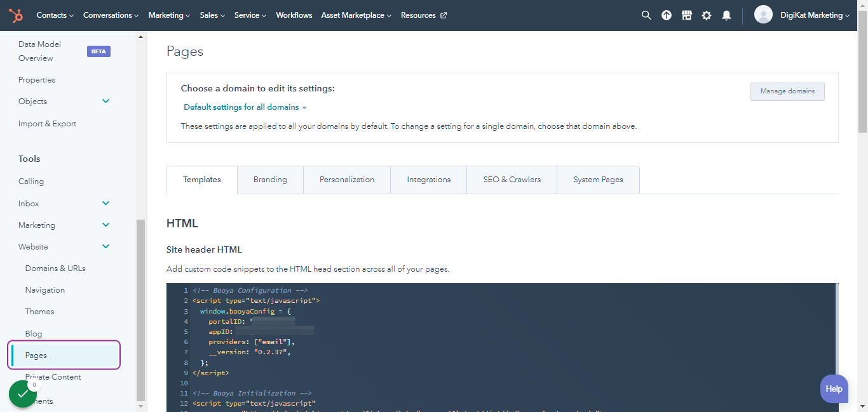Open the Conversations menu
This screenshot has height=412, width=868.
coord(111,15)
